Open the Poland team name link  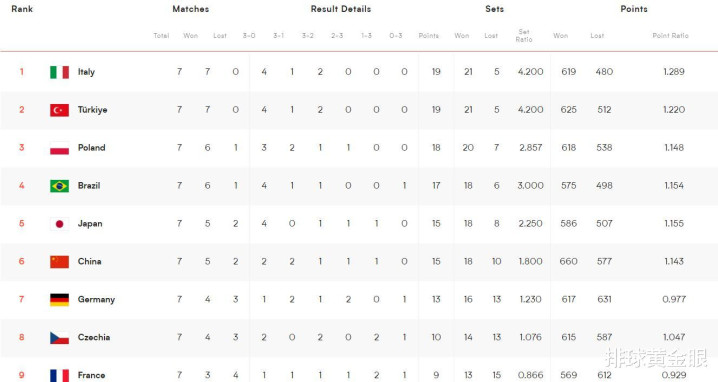[x=92, y=147]
